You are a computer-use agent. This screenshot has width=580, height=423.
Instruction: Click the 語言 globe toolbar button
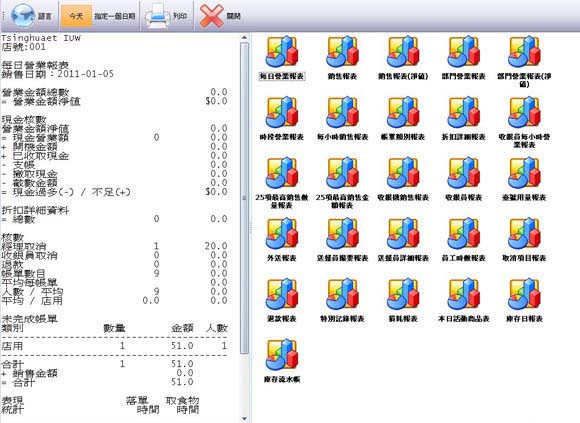(31, 16)
